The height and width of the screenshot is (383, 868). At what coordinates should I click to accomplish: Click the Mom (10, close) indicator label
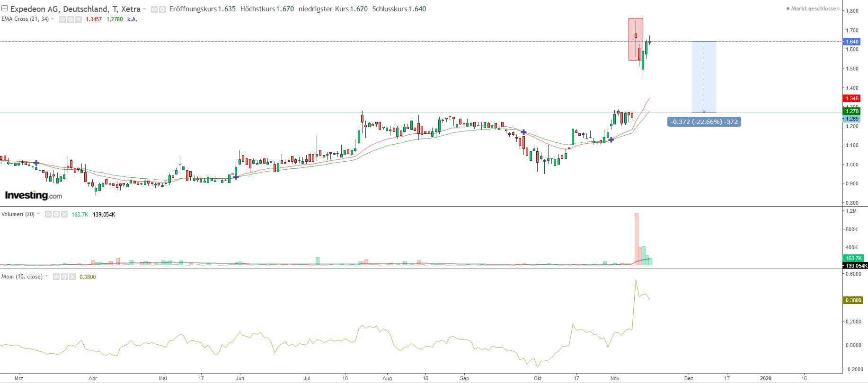pyautogui.click(x=22, y=277)
